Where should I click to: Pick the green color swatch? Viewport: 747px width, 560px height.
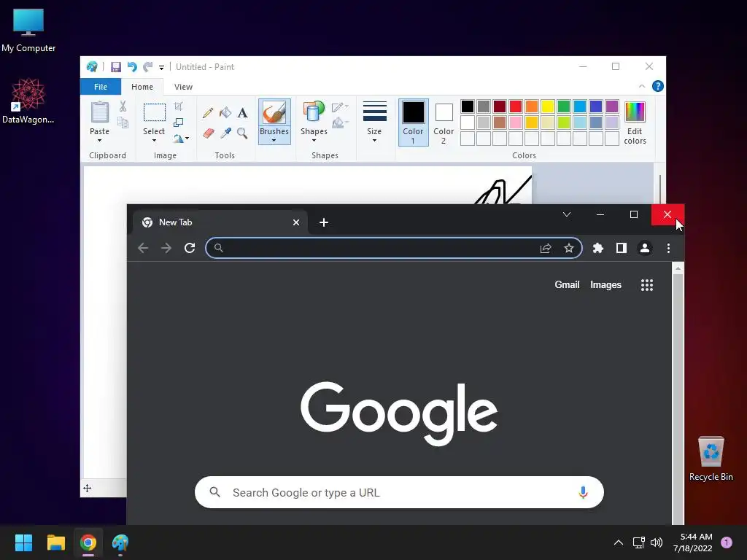pos(564,106)
